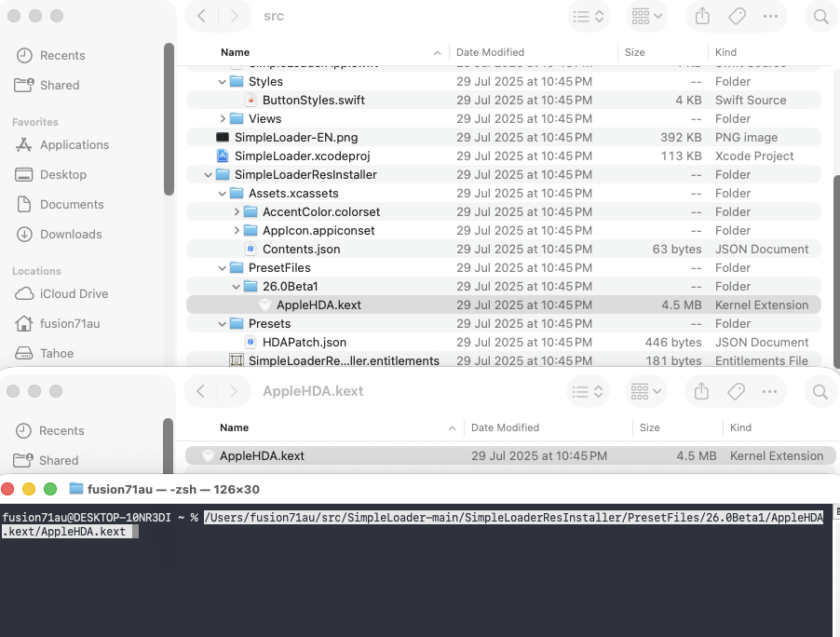
Task: Expand the Views folder
Action: point(223,119)
